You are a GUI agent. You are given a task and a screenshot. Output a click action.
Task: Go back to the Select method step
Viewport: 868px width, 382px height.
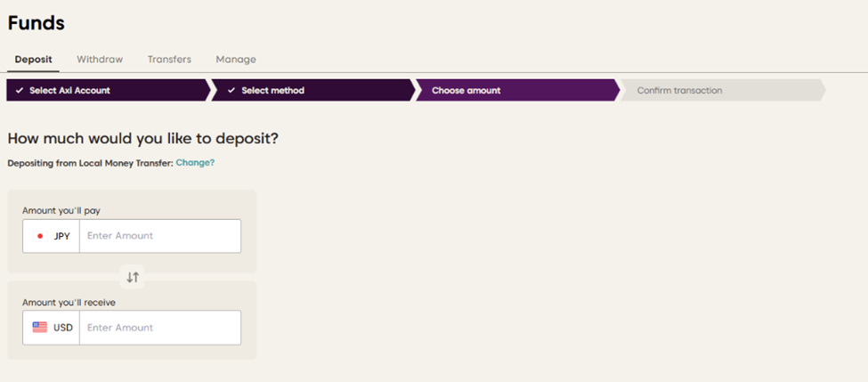(x=272, y=91)
